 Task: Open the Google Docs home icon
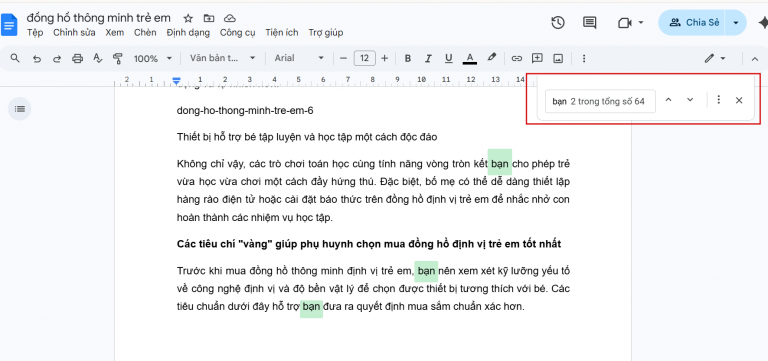[9, 25]
